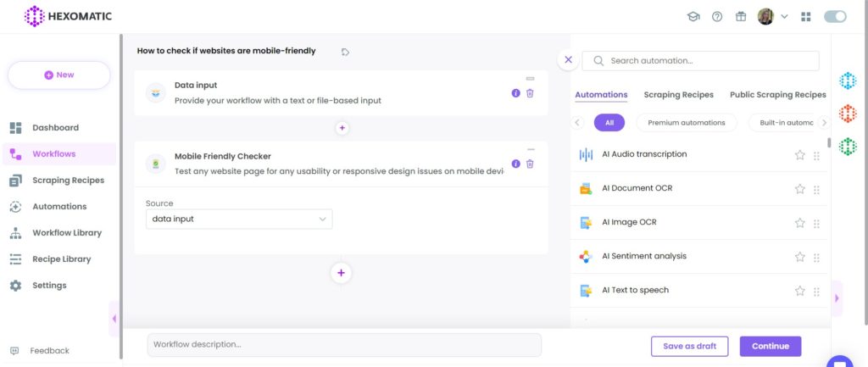The height and width of the screenshot is (367, 868).
Task: Open the Source dropdown showing data input
Action: point(239,219)
